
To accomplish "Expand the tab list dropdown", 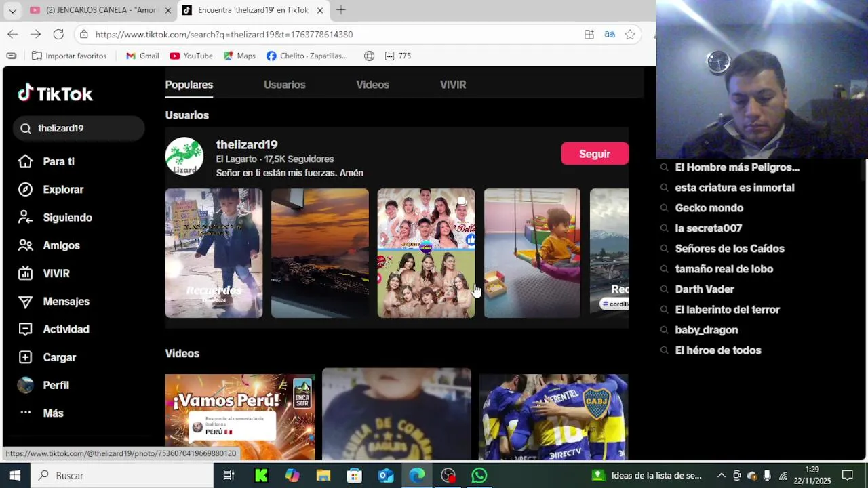I will pyautogui.click(x=12, y=10).
